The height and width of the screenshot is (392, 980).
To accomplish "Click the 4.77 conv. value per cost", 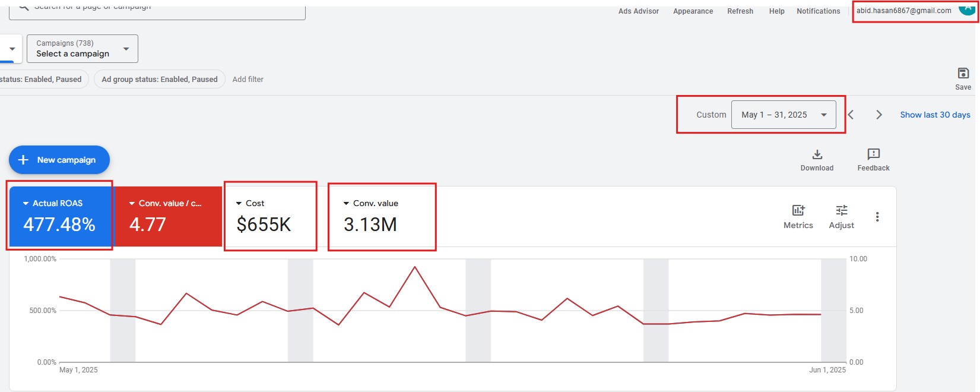I will coord(148,225).
